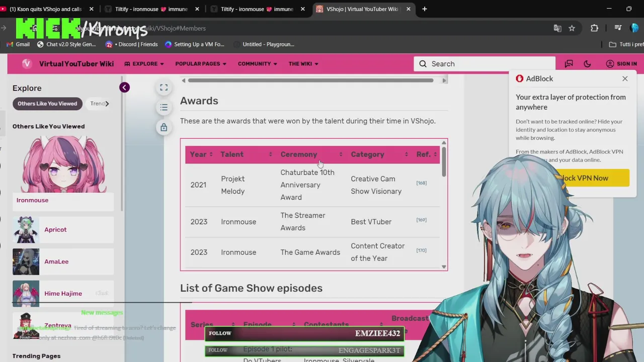The height and width of the screenshot is (362, 644).
Task: Switch to the Kson quits VShojo tab
Action: 45,9
